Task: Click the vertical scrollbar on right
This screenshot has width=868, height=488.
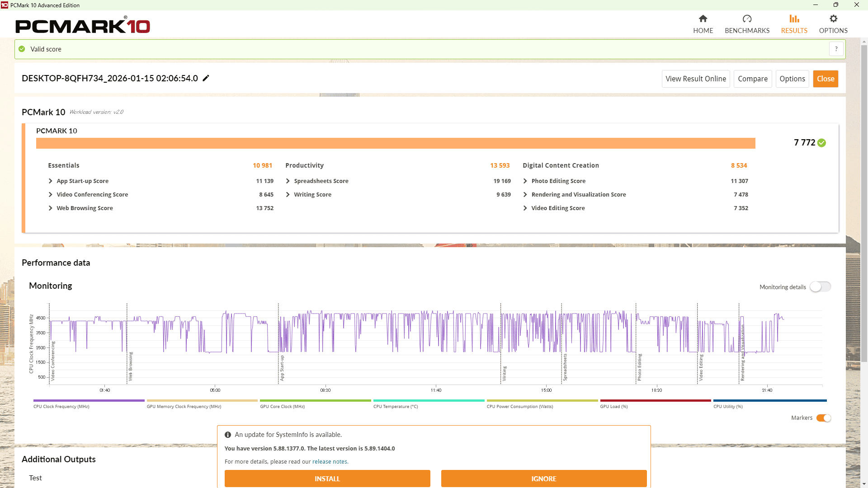Action: tap(864, 203)
